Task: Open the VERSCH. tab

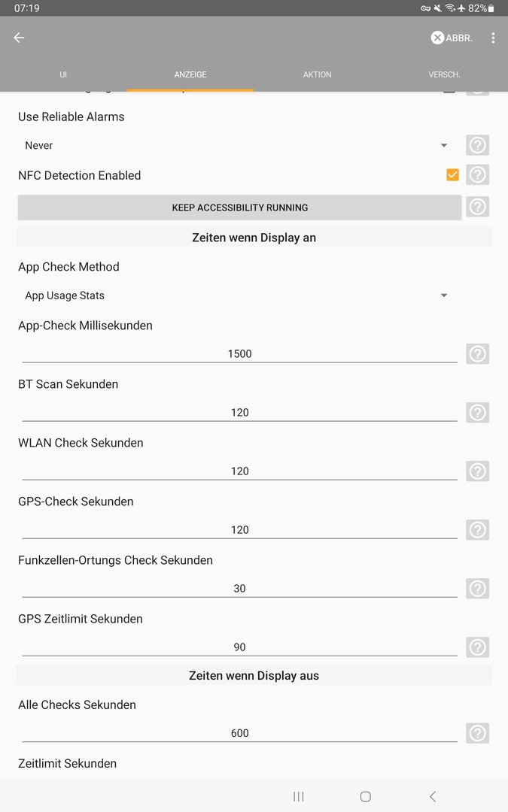Action: (444, 74)
